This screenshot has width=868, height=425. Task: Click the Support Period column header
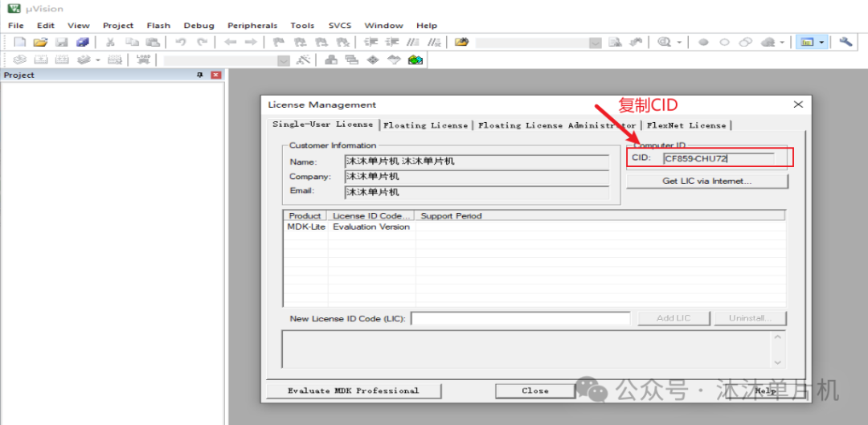click(x=600, y=216)
